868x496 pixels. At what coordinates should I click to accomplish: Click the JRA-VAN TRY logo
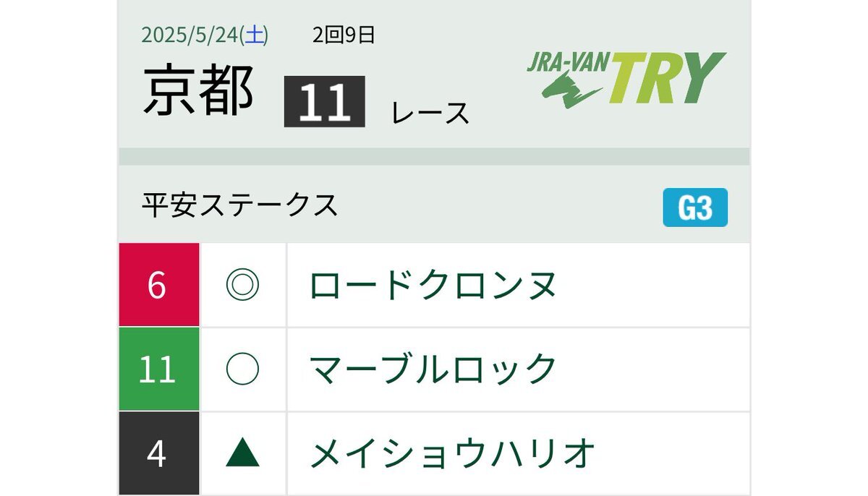(x=626, y=80)
